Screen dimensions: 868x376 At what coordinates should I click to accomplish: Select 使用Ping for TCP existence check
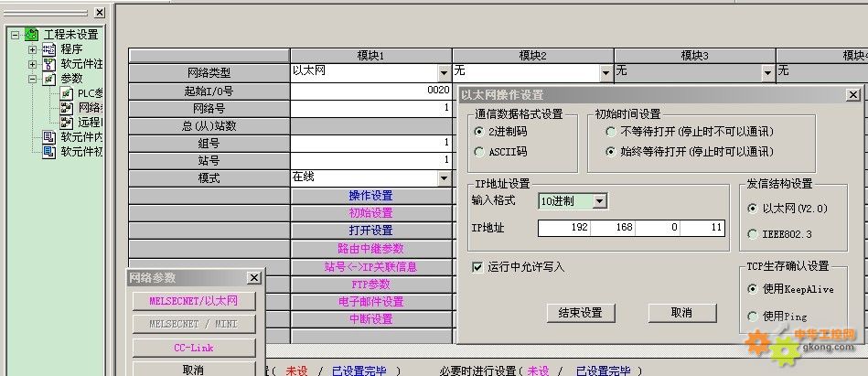coord(752,317)
